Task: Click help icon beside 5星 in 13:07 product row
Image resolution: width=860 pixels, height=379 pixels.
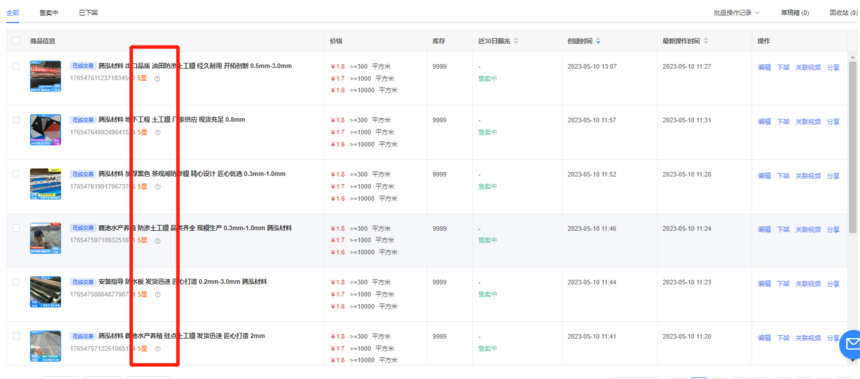Action: click(157, 78)
